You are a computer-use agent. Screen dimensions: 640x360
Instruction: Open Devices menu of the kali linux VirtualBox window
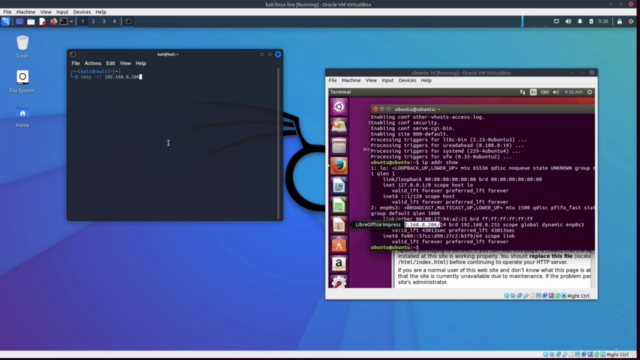click(82, 12)
